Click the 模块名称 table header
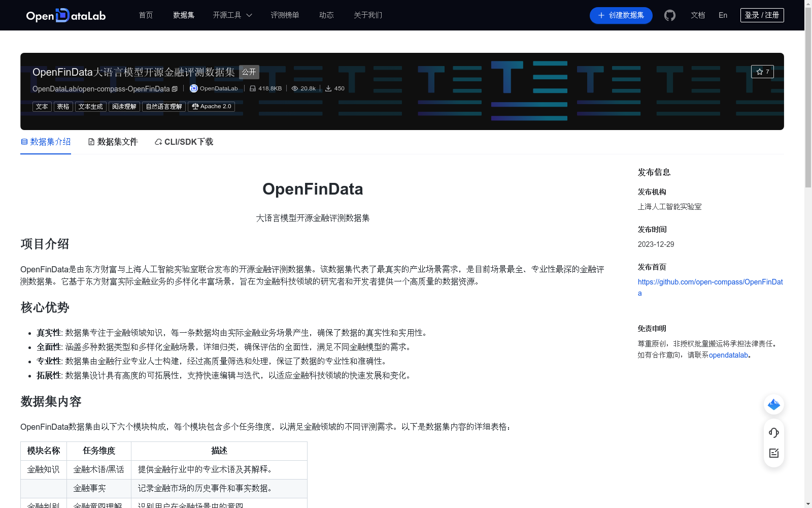The width and height of the screenshot is (812, 508). [x=44, y=451]
